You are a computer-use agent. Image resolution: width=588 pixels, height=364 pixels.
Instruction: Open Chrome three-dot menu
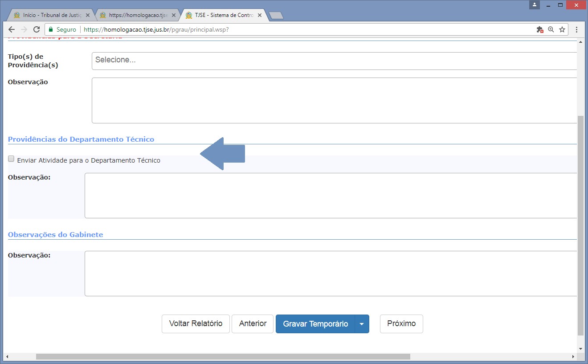(x=577, y=29)
